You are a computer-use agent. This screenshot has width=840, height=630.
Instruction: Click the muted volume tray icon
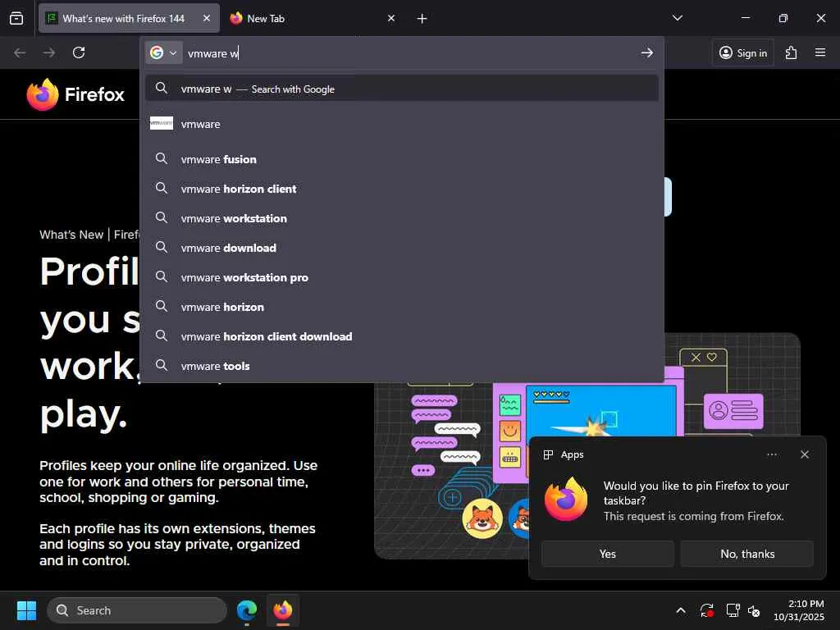(755, 610)
